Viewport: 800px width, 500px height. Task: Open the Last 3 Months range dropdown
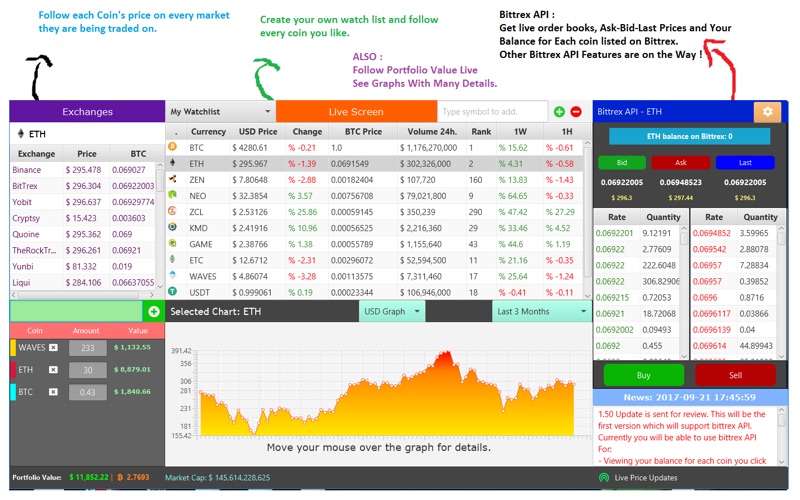coord(541,311)
